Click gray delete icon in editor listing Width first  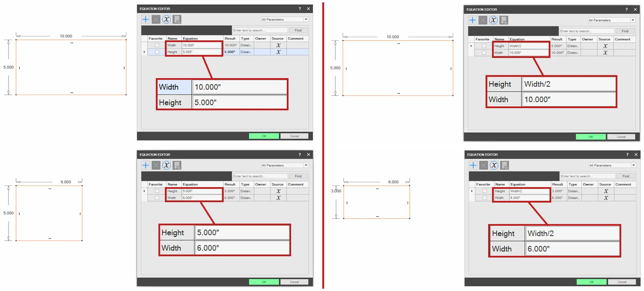[156, 19]
